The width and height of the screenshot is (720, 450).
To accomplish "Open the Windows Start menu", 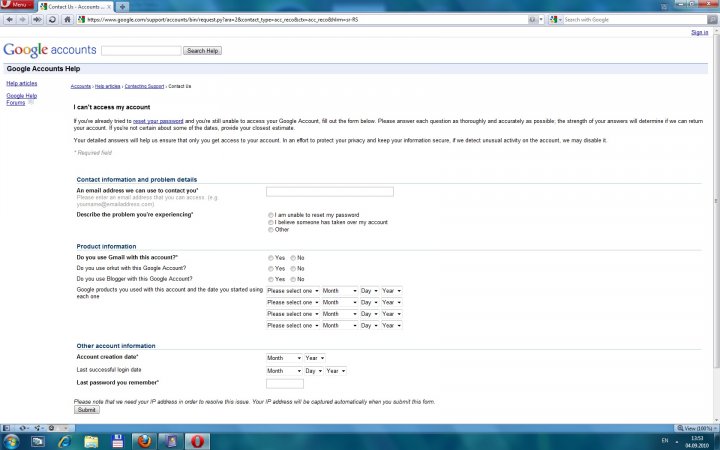I will (11, 442).
